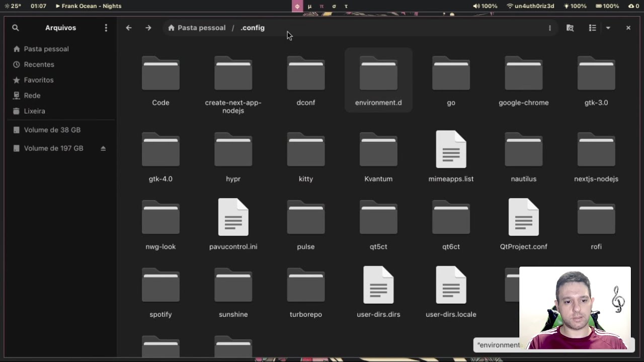644x362 pixels.
Task: Open the un4uth0riz3d Wi-Fi network indicator
Action: pyautogui.click(x=530, y=6)
